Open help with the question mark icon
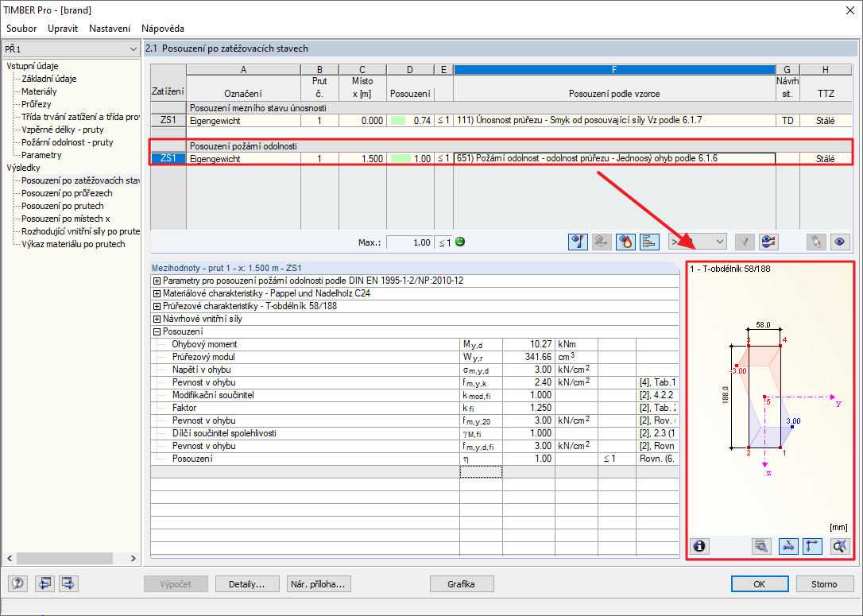 click(x=17, y=583)
